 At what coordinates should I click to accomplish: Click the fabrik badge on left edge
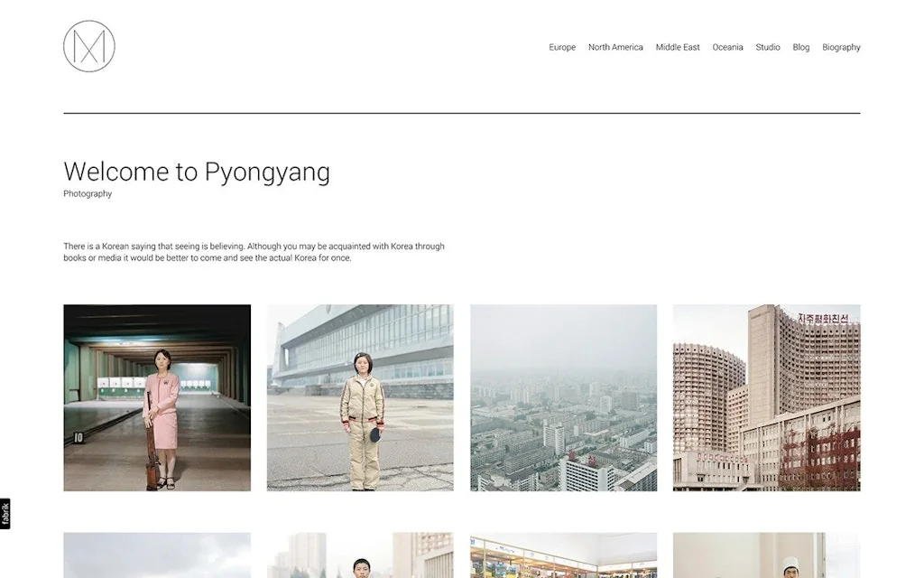[x=5, y=514]
